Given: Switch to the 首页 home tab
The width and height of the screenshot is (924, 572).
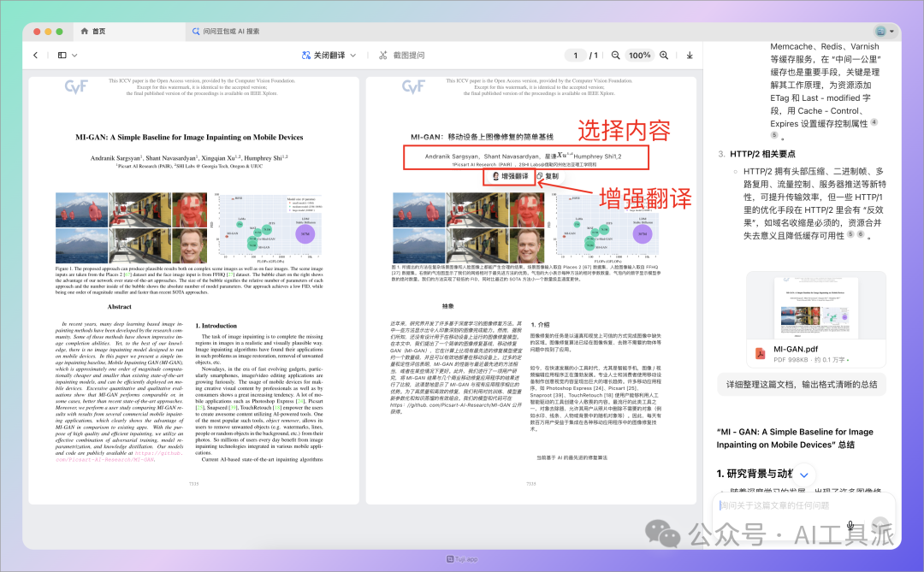Looking at the screenshot, I should point(93,31).
